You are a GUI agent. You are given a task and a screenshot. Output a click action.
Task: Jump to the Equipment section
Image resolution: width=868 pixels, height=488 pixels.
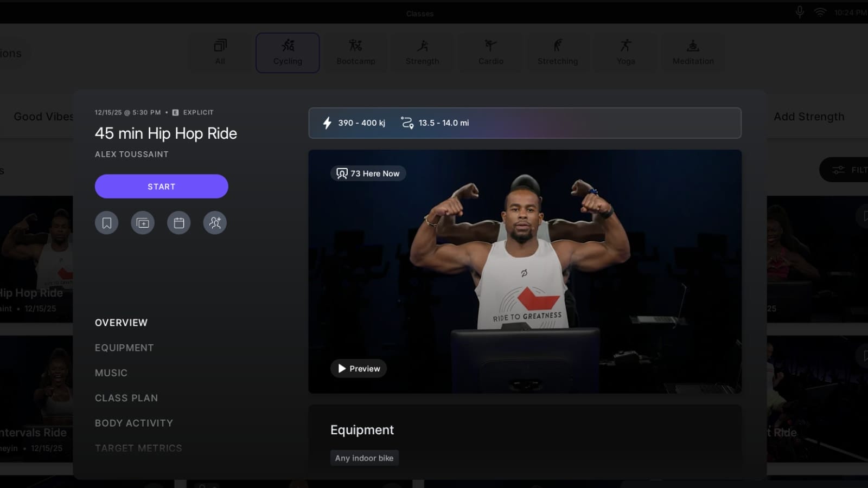pyautogui.click(x=124, y=348)
